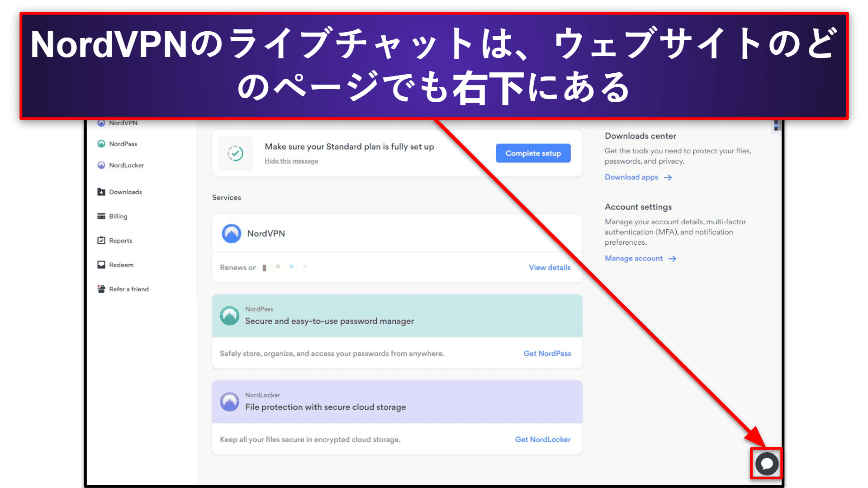Click the 'Renews on' text in NordVPN card
This screenshot has height=488, width=868.
238,267
